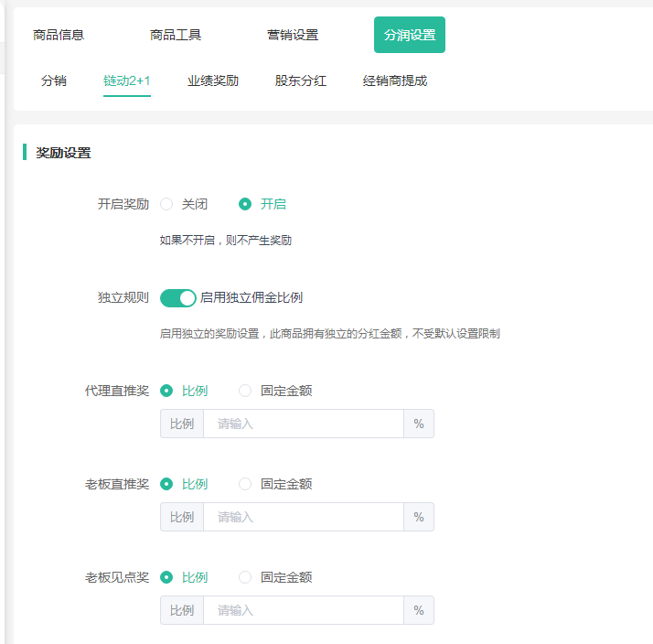Viewport: 653px width, 644px height.
Task: Click the 代理直推奖 label
Action: (117, 391)
